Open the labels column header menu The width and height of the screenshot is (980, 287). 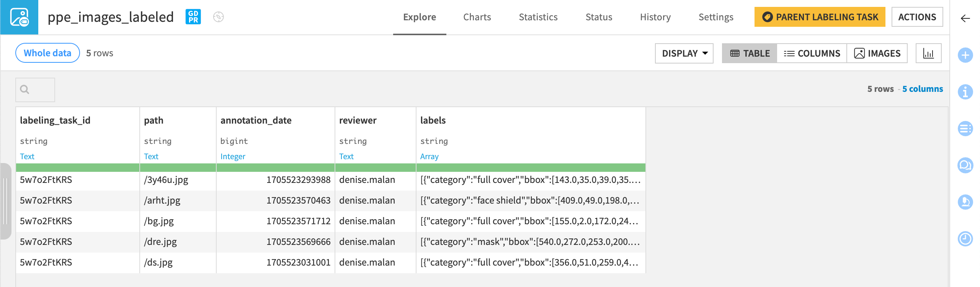tap(433, 121)
